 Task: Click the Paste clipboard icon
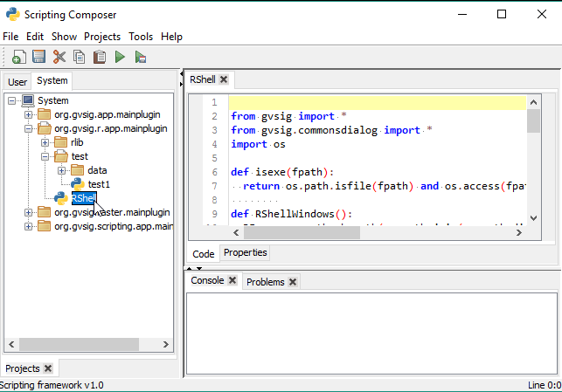pyautogui.click(x=100, y=57)
